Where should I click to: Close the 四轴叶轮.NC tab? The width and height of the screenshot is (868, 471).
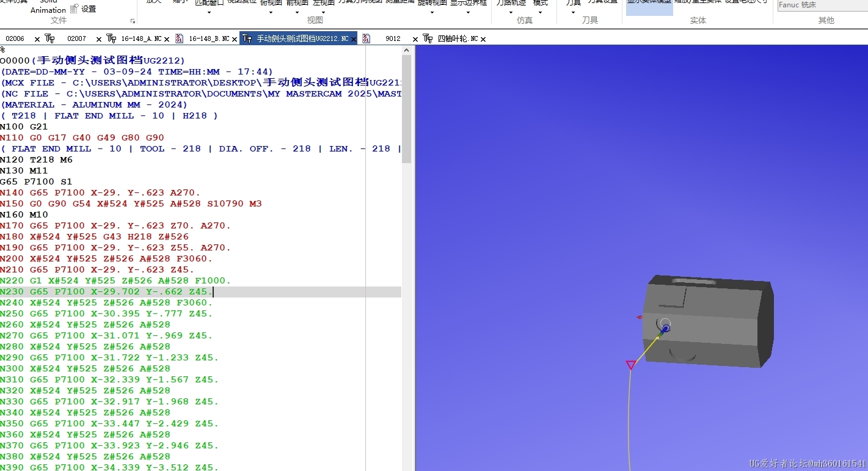(x=483, y=39)
